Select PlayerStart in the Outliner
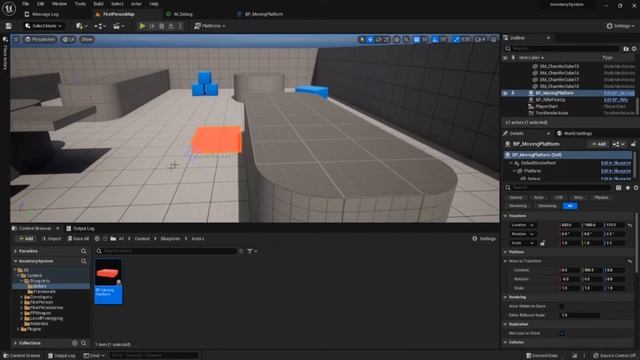This screenshot has width=640, height=360. [x=546, y=107]
